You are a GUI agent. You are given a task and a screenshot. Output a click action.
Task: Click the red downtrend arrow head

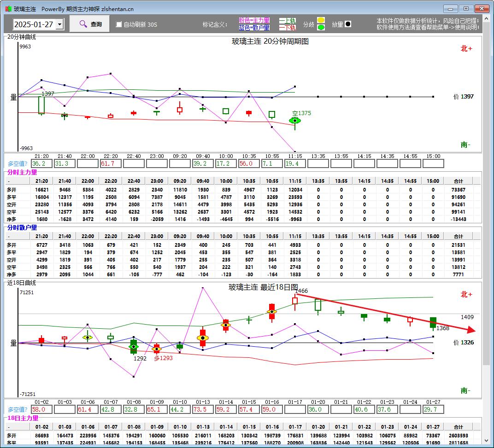point(470,330)
